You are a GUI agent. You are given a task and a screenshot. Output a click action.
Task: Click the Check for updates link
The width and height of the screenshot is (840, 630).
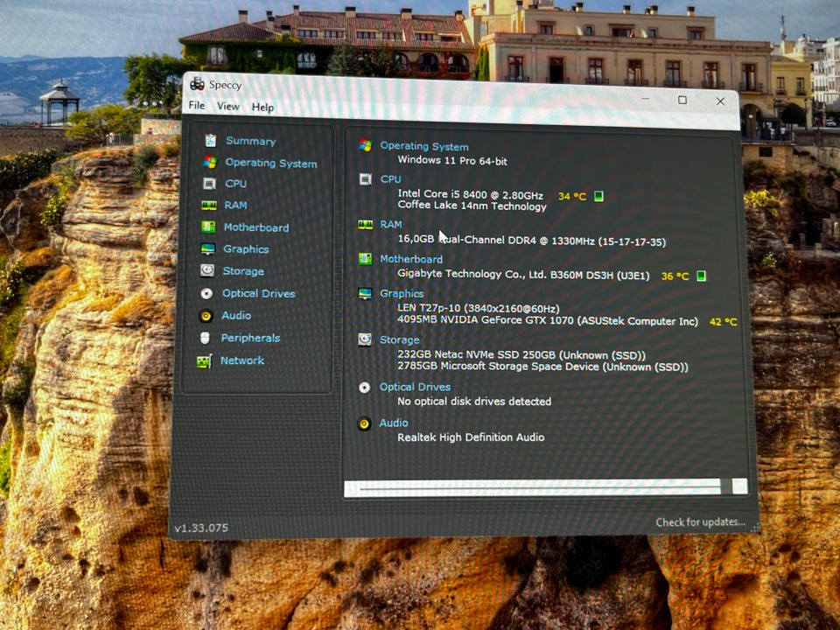click(x=700, y=521)
